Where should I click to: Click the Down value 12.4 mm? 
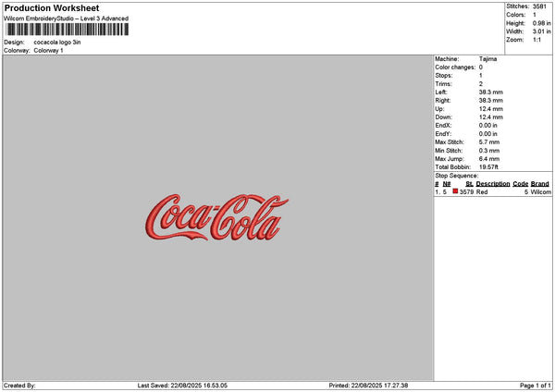[491, 117]
